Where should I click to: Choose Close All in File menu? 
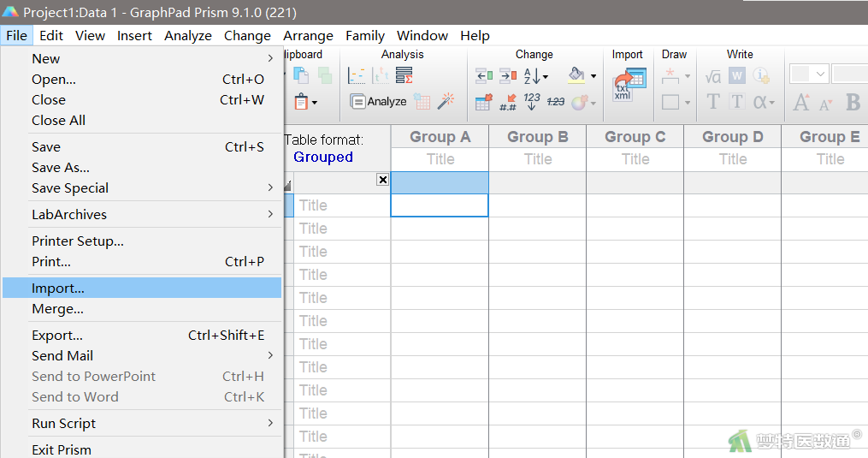pos(142,121)
